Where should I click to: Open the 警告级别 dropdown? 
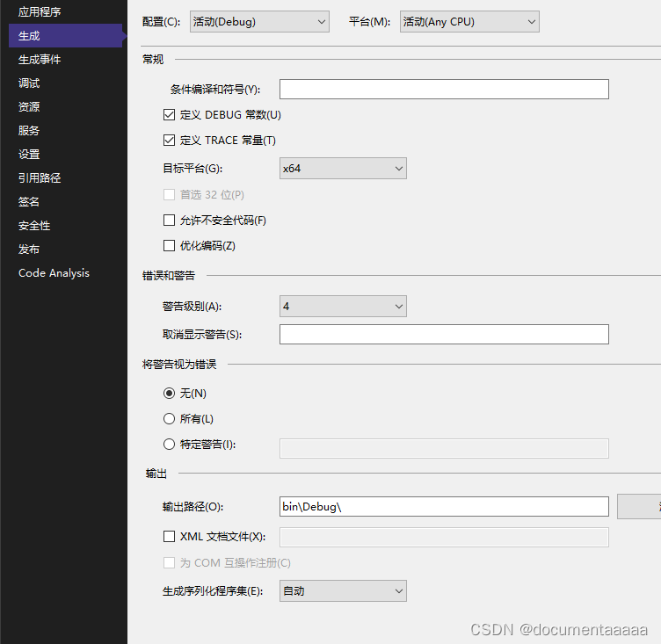click(343, 306)
